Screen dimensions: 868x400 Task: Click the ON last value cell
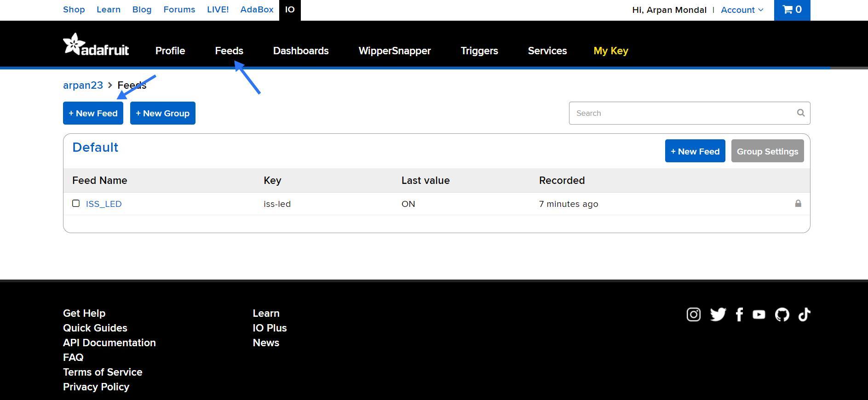point(408,204)
